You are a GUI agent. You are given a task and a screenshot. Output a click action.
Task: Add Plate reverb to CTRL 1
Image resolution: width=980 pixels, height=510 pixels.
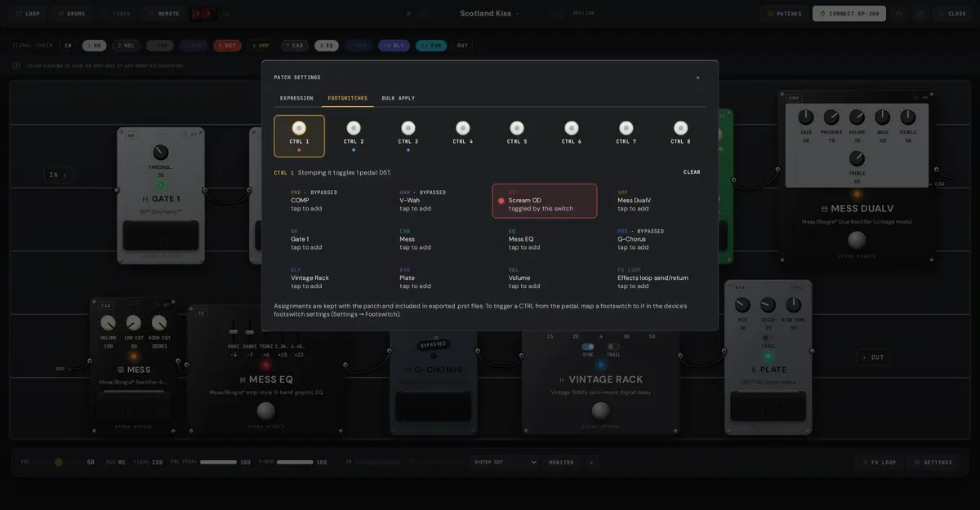click(434, 278)
